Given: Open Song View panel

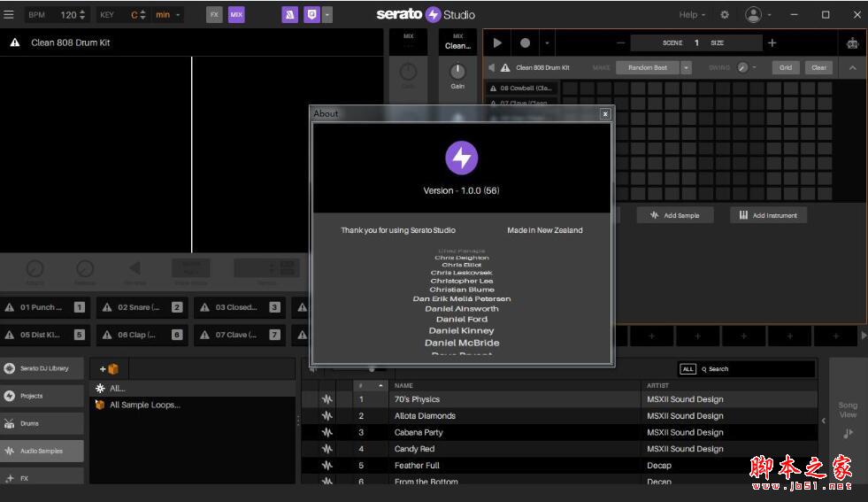Looking at the screenshot, I should point(848,420).
